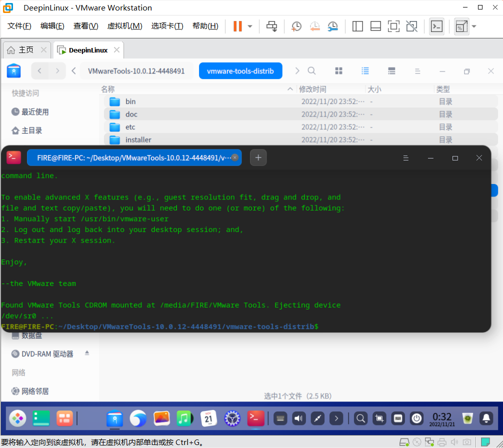Open the power options dropdown arrow
Image resolution: width=503 pixels, height=448 pixels.
250,26
